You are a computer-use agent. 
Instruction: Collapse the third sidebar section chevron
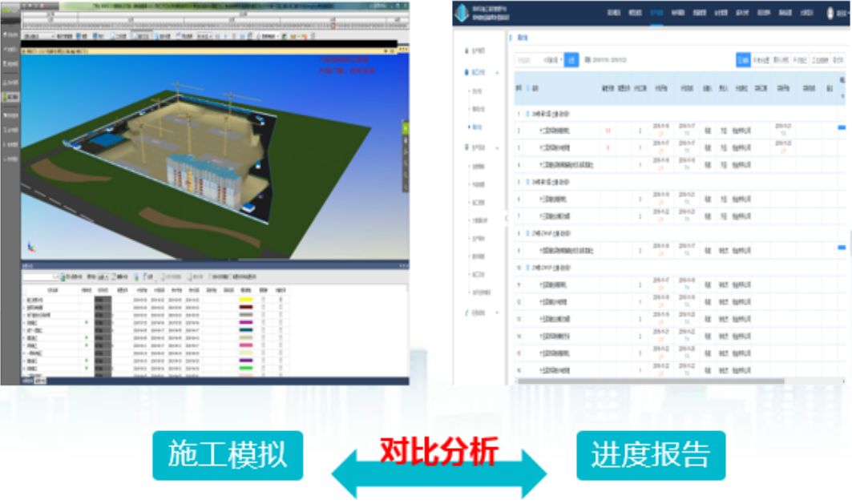[498, 148]
